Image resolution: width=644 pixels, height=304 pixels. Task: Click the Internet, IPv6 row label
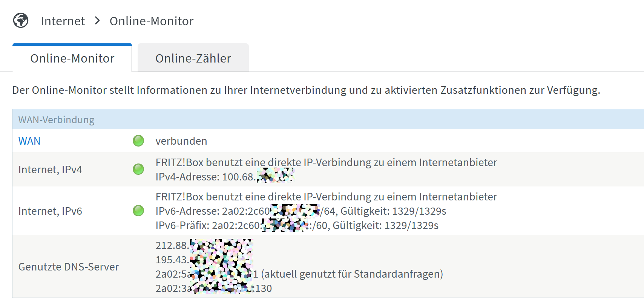coord(50,211)
